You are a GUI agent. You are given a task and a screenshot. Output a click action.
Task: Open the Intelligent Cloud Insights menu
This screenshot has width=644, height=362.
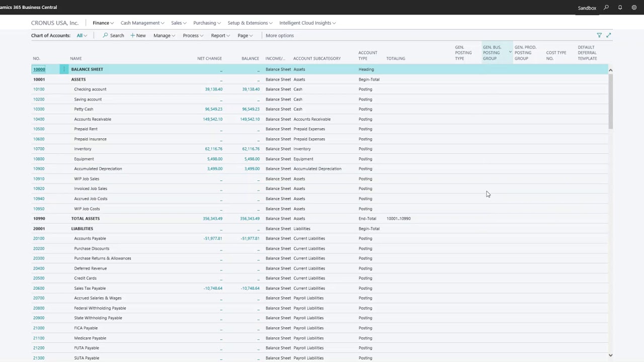point(307,23)
